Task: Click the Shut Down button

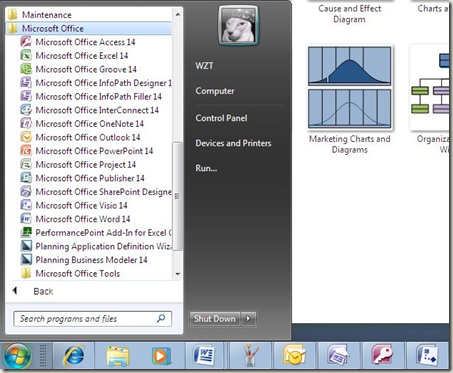Action: [215, 319]
